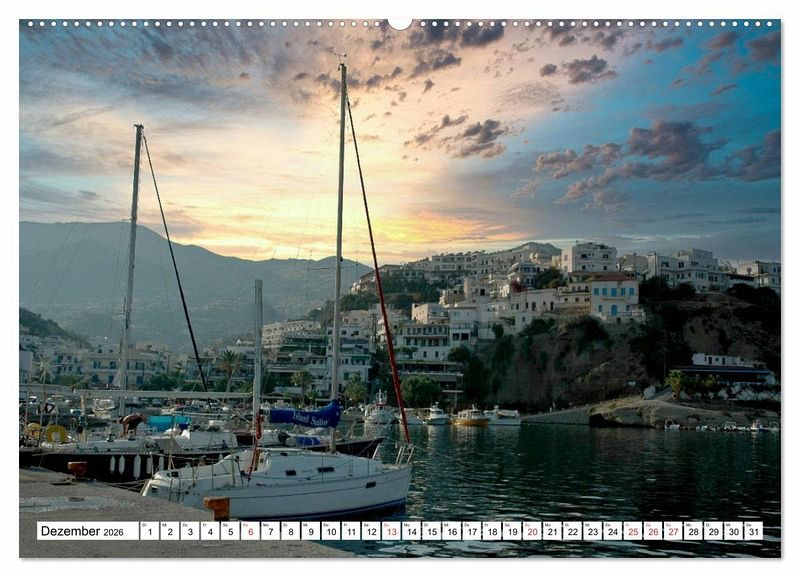Screen dimensions: 800x577
Task: Select day 30 in the calendar strip
Action: click(734, 531)
